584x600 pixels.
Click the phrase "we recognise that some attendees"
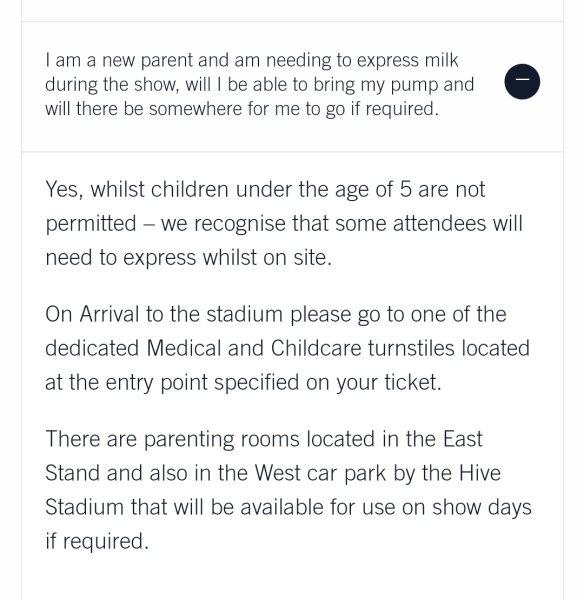pos(323,223)
